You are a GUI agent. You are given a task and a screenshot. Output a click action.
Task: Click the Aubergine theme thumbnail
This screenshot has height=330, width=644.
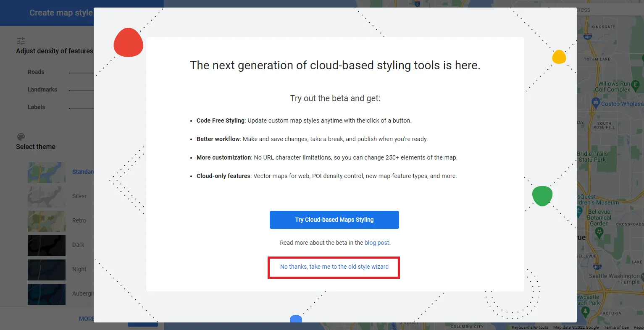pos(46,294)
